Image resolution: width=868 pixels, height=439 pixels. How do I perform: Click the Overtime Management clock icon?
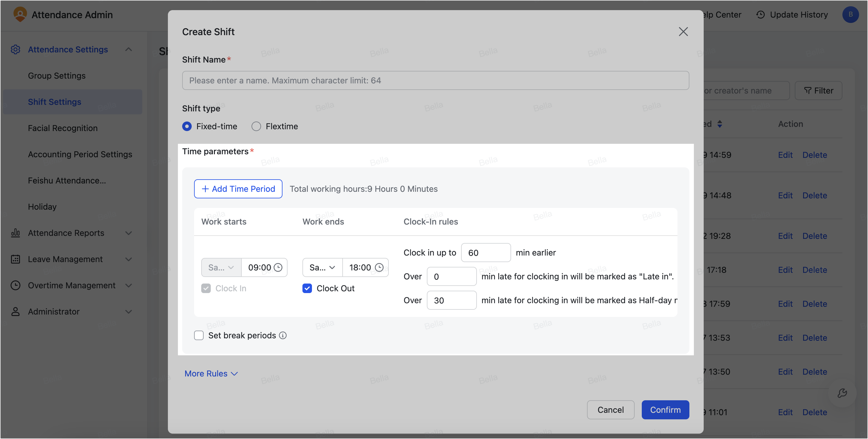15,285
